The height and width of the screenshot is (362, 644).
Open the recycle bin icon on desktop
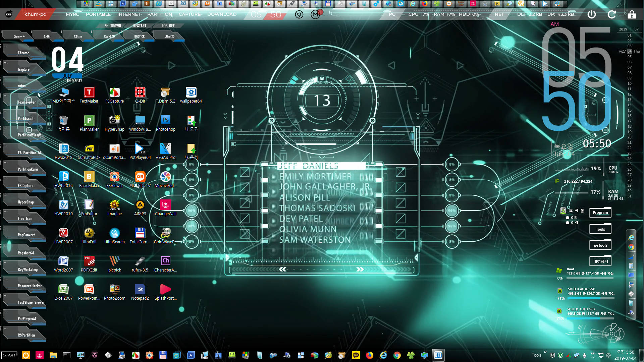(x=63, y=123)
